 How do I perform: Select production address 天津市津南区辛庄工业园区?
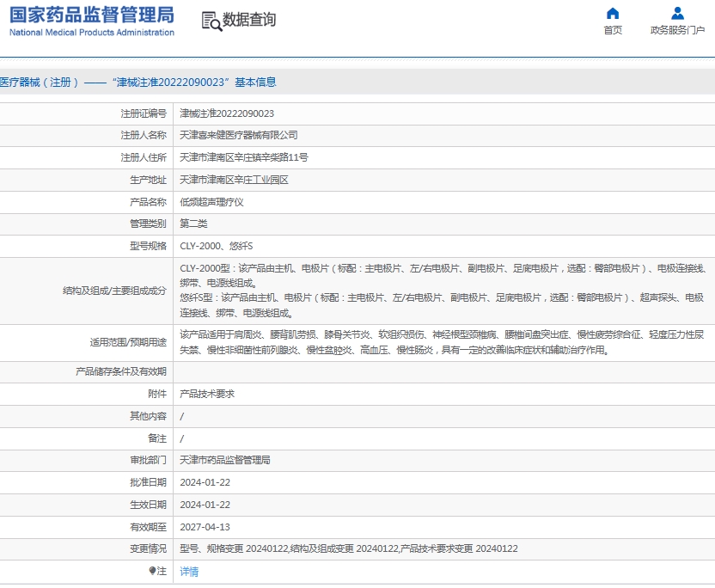(234, 180)
